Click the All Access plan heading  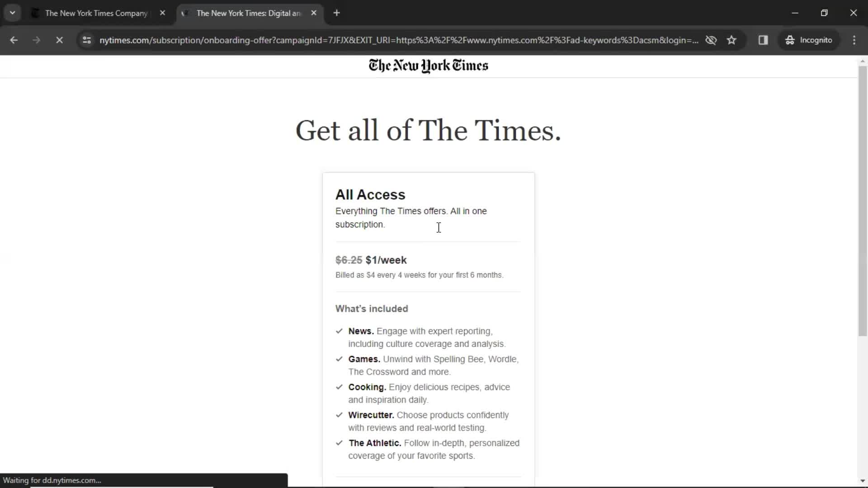pos(370,194)
